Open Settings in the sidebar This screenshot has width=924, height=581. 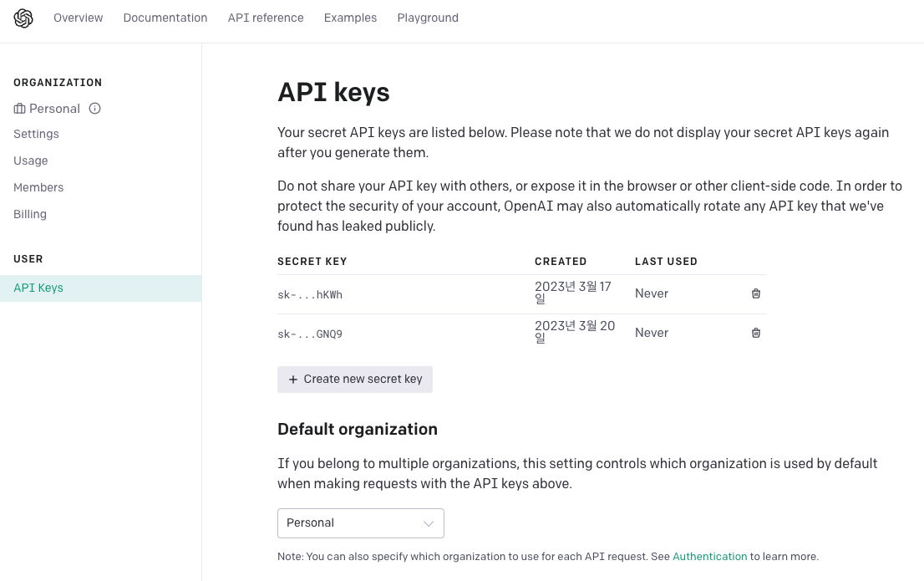(x=36, y=134)
